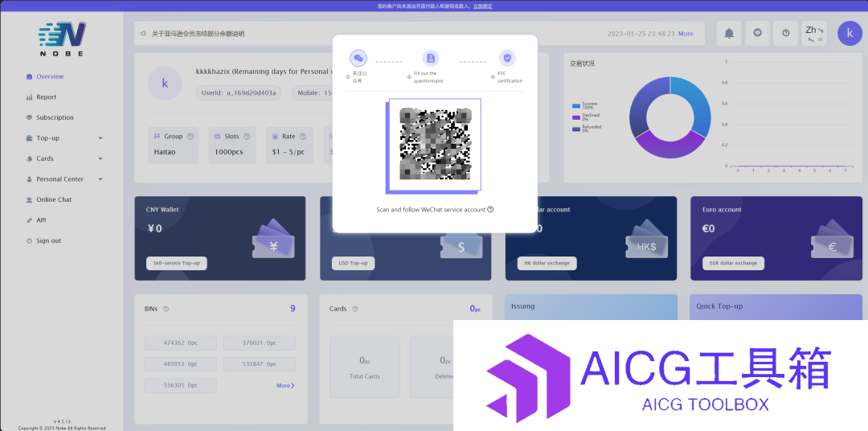This screenshot has width=868, height=431.
Task: Select the questionnaire step icon
Action: click(x=431, y=58)
